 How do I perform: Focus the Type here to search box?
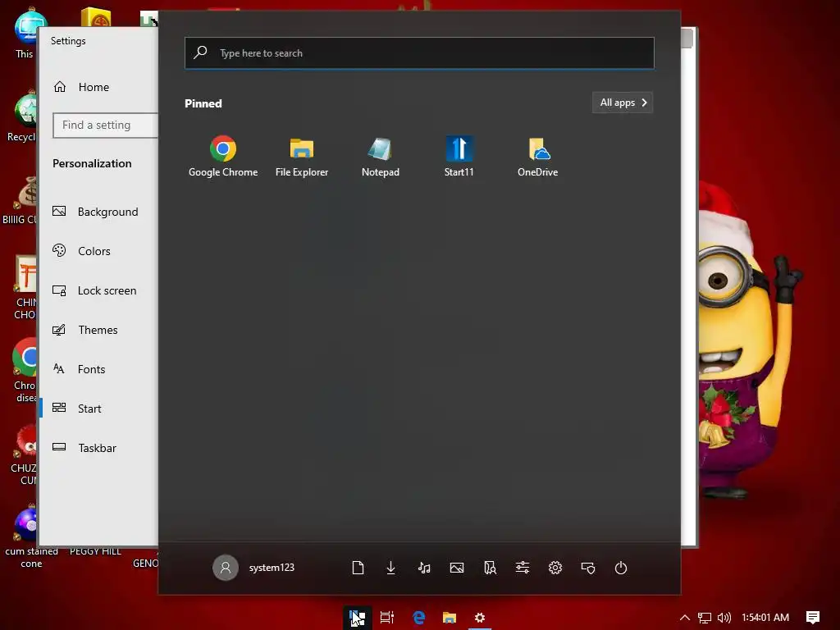[419, 53]
